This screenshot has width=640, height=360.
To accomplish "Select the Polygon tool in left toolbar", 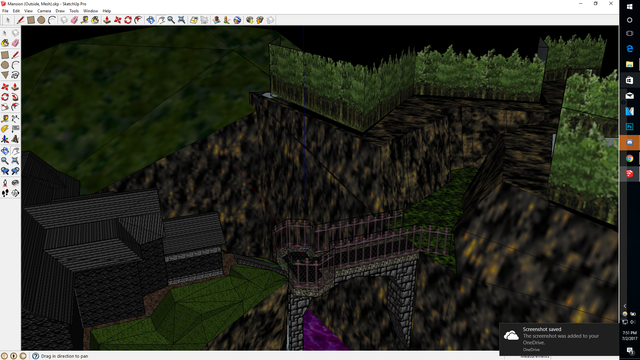I will tap(5, 75).
